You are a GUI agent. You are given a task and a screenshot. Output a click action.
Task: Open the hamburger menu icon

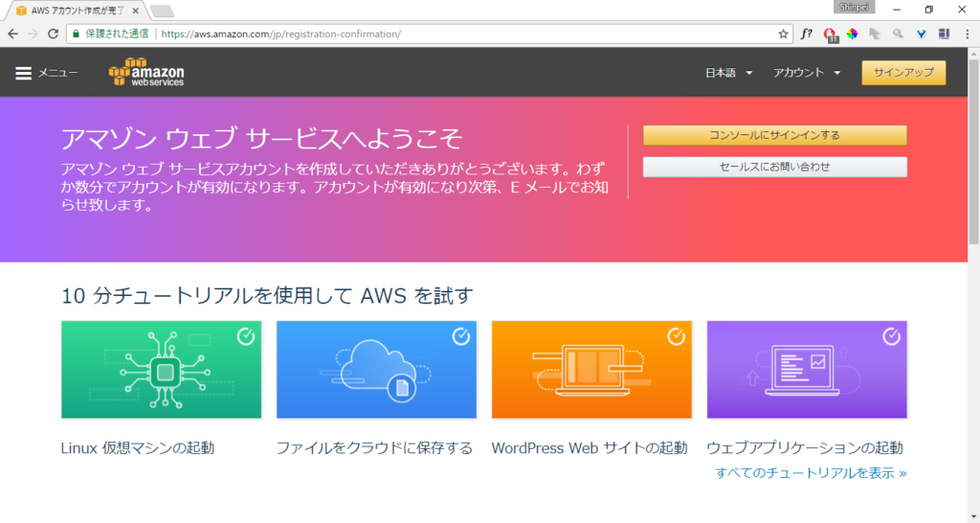point(23,73)
